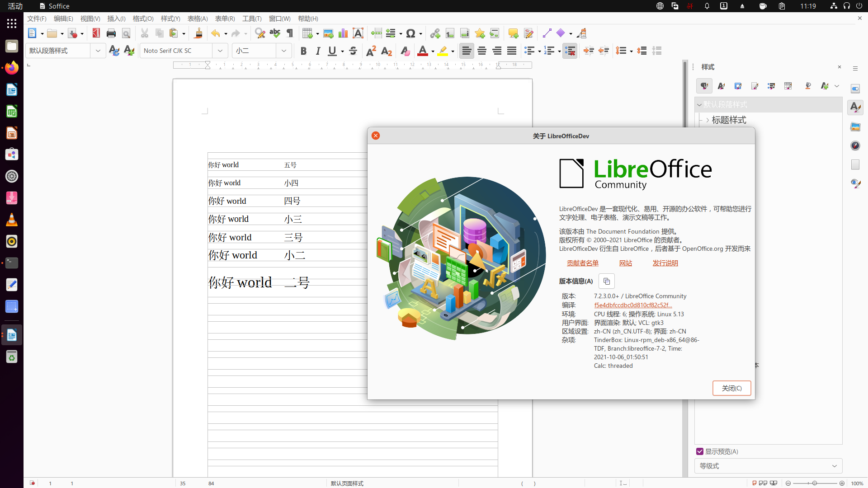
Task: Open the Gallery deck in the sidebar
Action: [855, 127]
